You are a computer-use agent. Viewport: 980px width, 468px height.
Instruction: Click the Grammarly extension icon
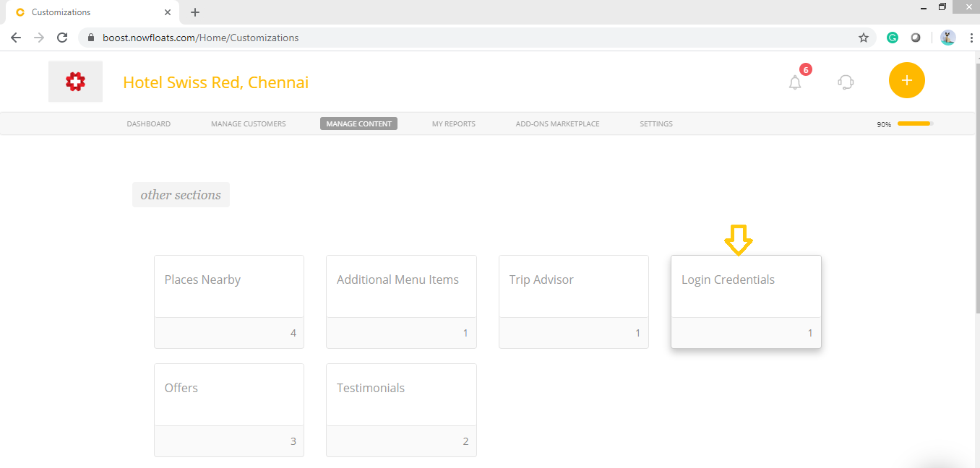(x=892, y=37)
